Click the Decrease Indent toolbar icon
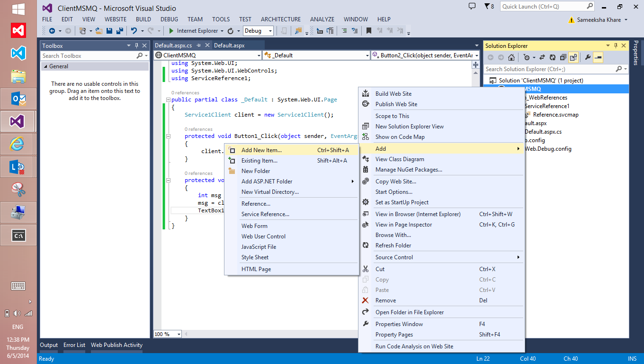 (320, 31)
